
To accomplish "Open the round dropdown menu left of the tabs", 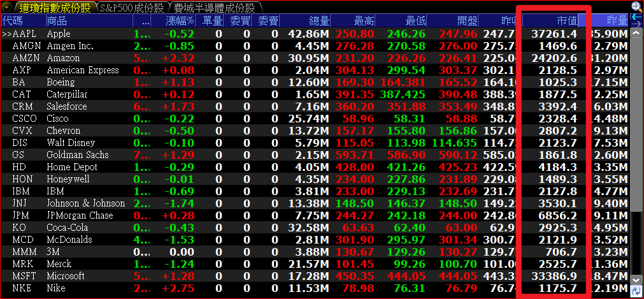I will (x=8, y=8).
